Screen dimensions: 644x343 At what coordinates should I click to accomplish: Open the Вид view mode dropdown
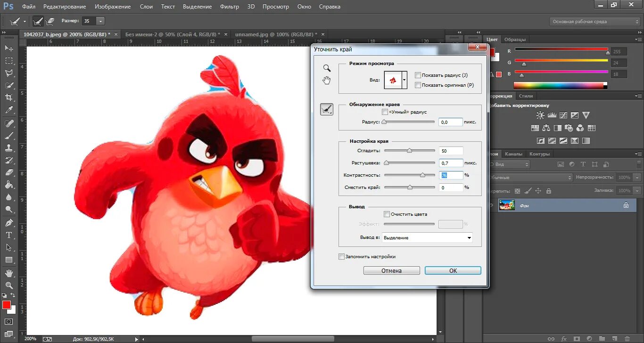pos(404,81)
